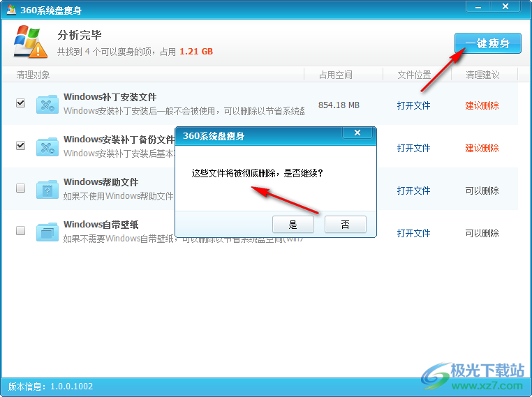Click 可以删除 for Windows自带壁纸

[482, 233]
